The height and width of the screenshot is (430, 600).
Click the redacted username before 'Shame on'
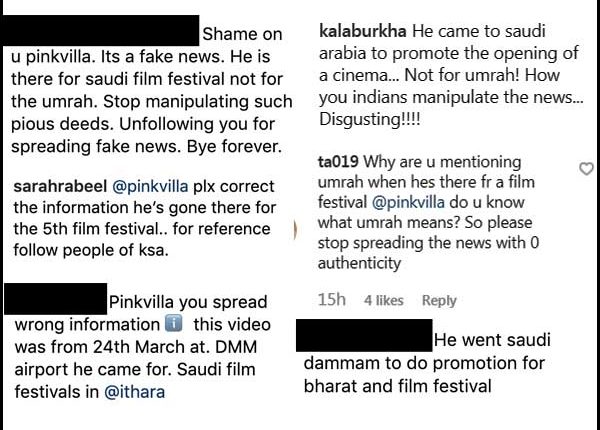point(100,31)
